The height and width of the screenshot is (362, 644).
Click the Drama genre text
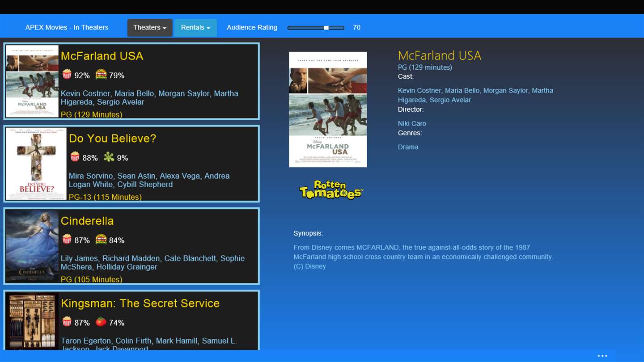tap(408, 147)
